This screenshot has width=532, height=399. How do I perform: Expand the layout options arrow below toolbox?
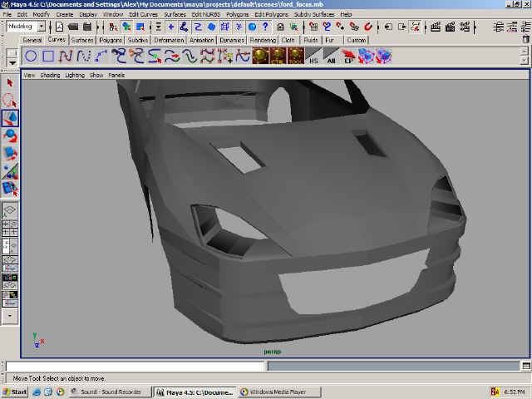tap(10, 316)
